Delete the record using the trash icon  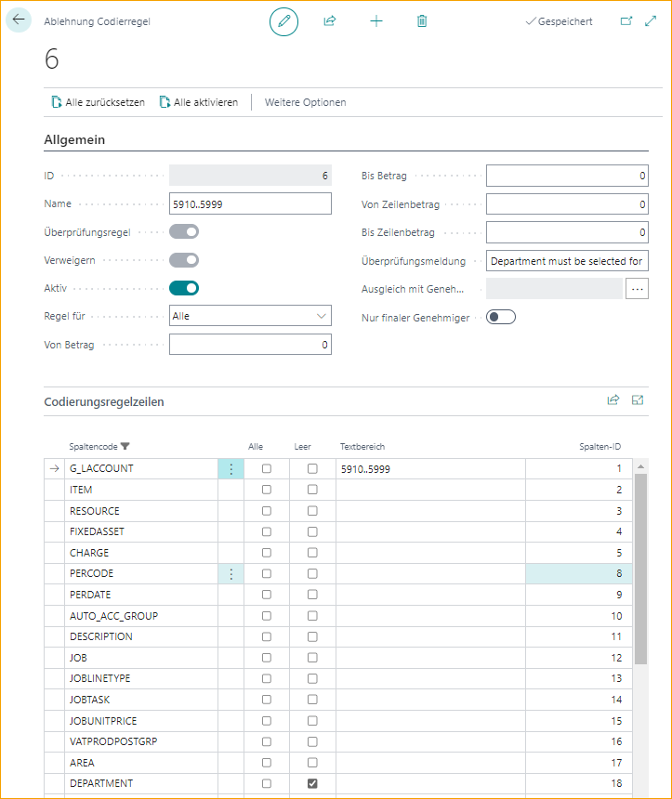coord(421,20)
